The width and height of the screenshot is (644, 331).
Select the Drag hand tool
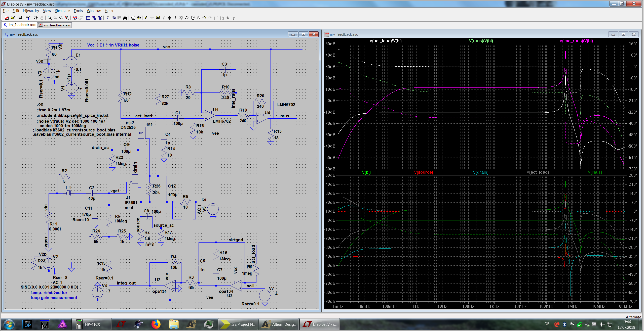point(199,18)
